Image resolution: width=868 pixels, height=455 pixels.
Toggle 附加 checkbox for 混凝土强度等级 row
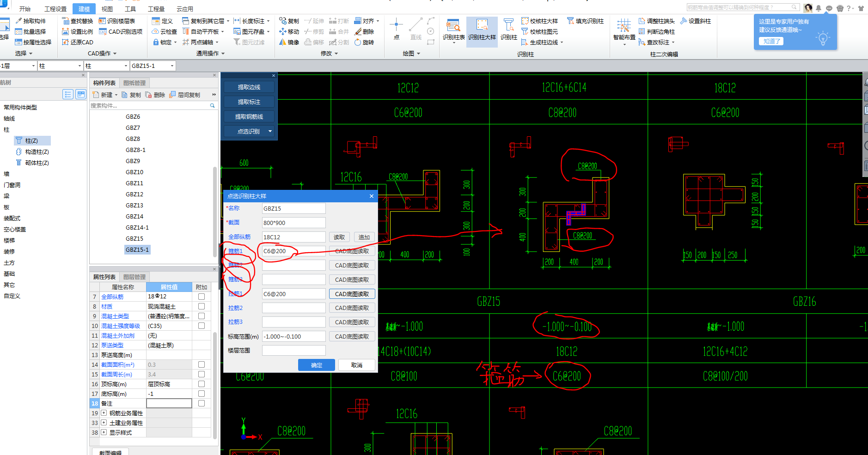[x=202, y=326]
